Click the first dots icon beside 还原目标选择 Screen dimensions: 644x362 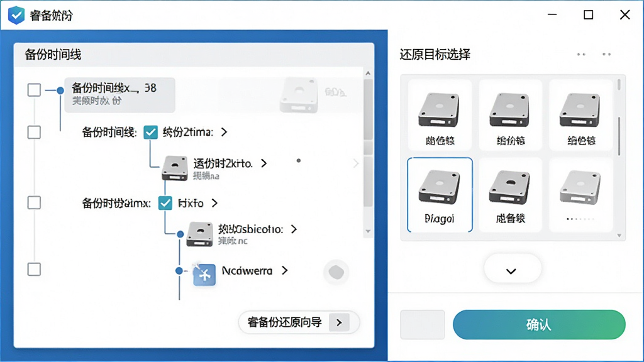pyautogui.click(x=581, y=54)
